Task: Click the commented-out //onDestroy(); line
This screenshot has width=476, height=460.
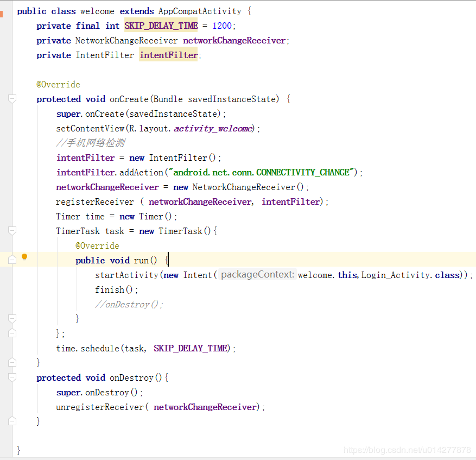Action: point(129,304)
